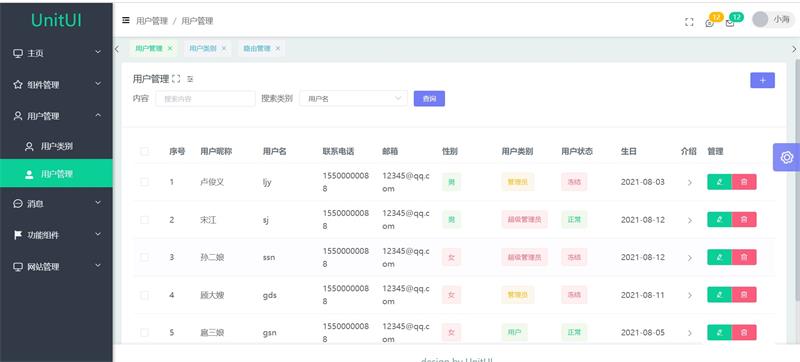Click the 超级管理员 tag in 宋江 row

(524, 220)
